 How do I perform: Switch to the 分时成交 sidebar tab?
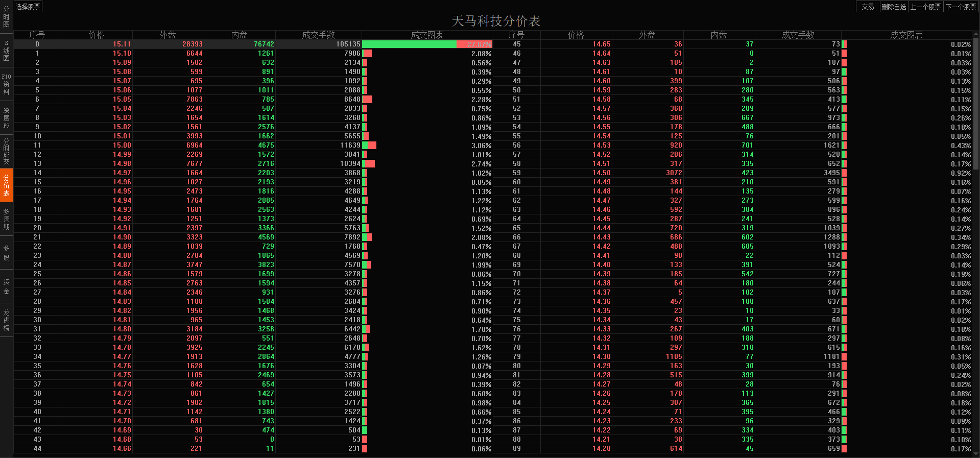(6, 152)
